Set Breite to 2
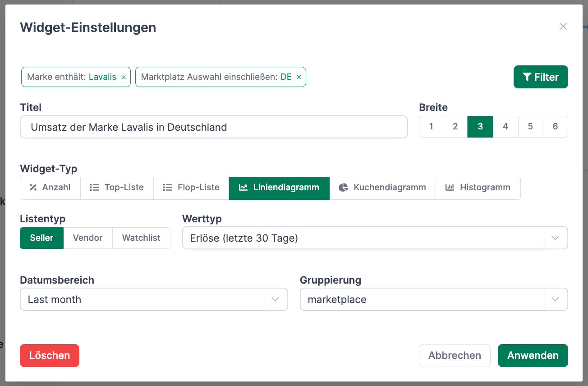This screenshot has width=588, height=386. pyautogui.click(x=455, y=127)
